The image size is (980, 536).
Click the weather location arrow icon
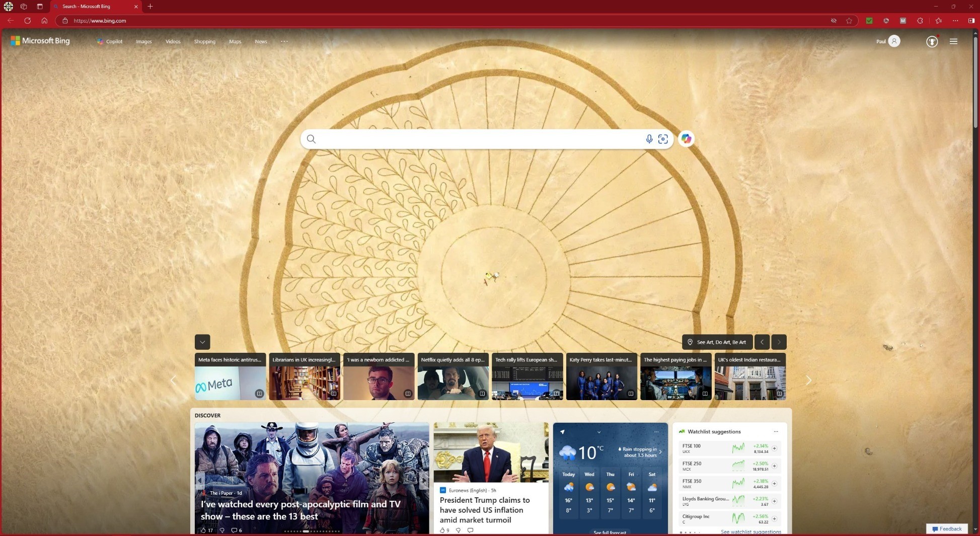pos(562,432)
